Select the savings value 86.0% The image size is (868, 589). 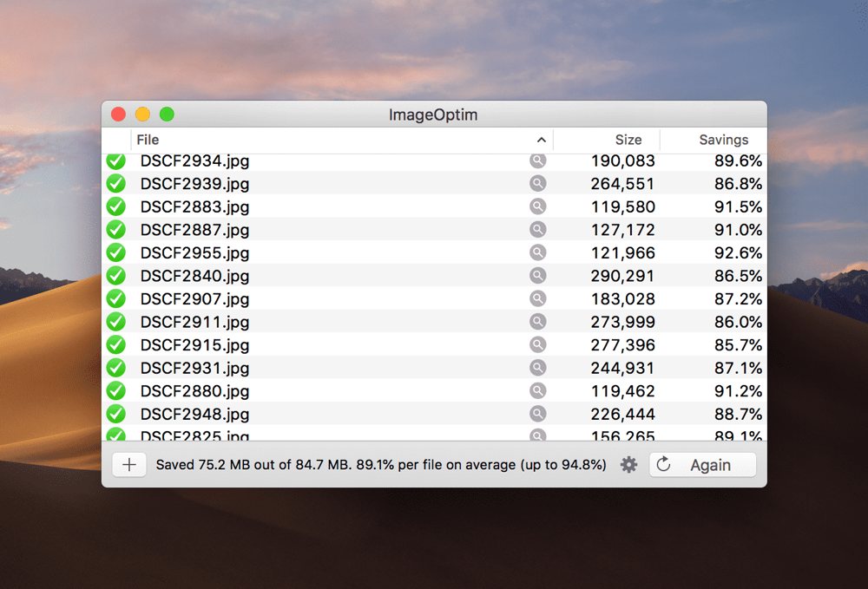738,322
